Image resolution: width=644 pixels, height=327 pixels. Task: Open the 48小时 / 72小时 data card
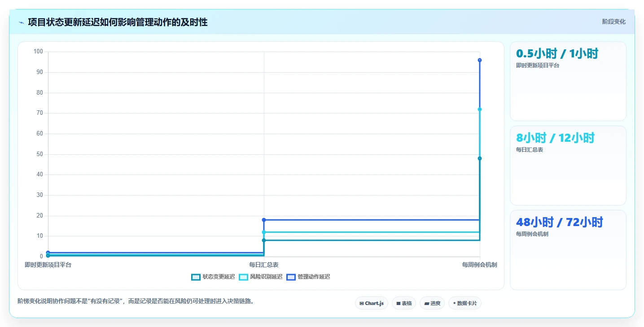pos(568,250)
